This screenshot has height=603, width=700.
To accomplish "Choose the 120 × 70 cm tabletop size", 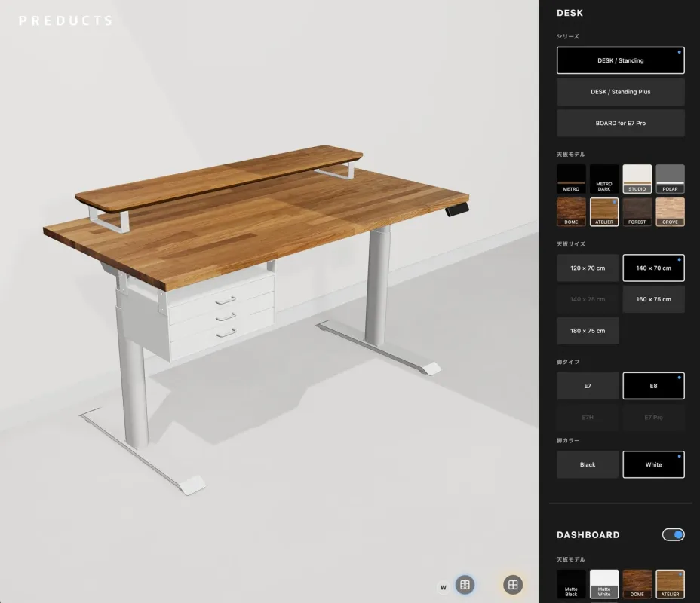I will [588, 268].
